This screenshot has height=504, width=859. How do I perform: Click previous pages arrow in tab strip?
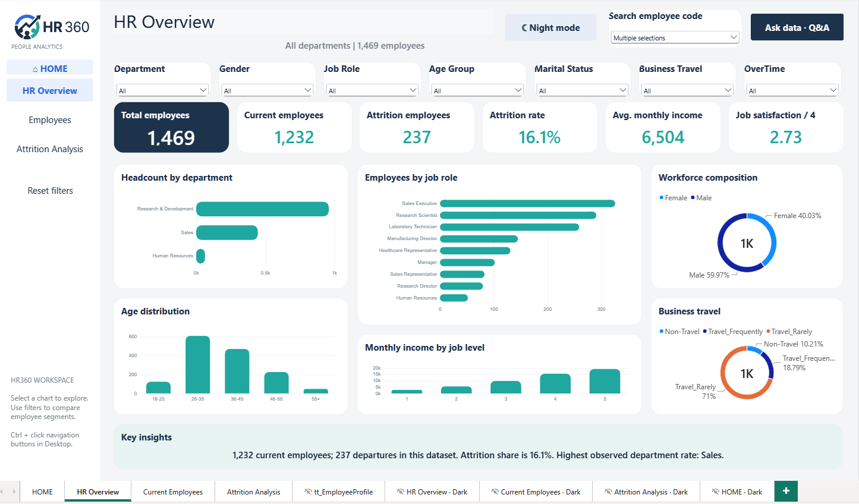click(3, 492)
